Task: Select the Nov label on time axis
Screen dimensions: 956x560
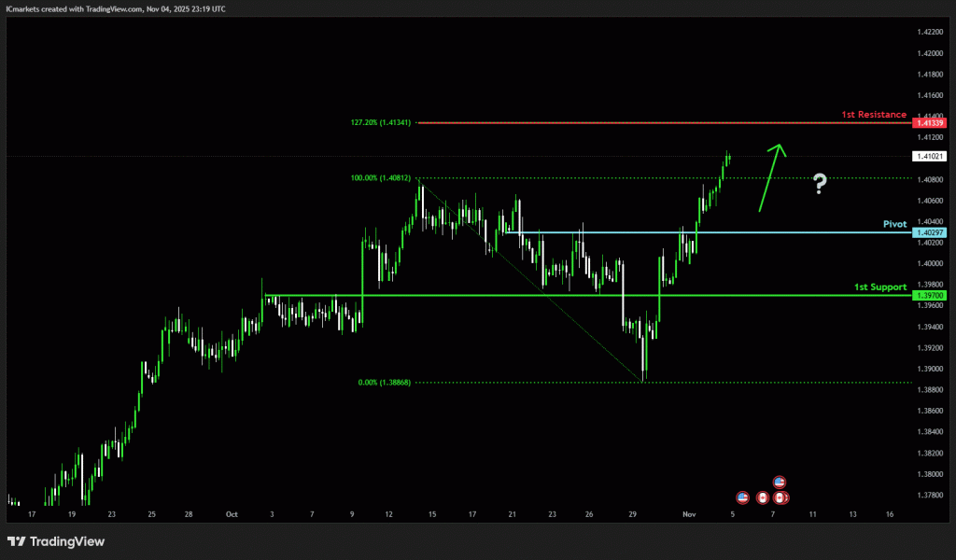Action: [689, 514]
